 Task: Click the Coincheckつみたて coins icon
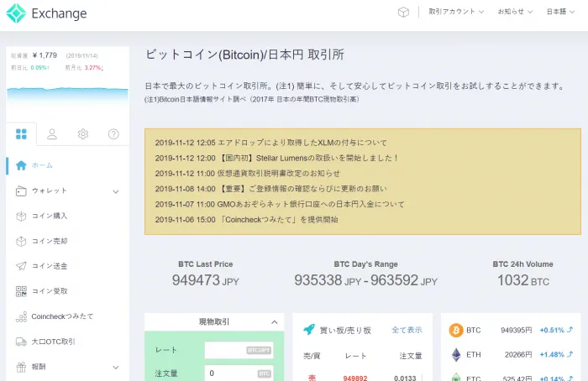tap(21, 316)
